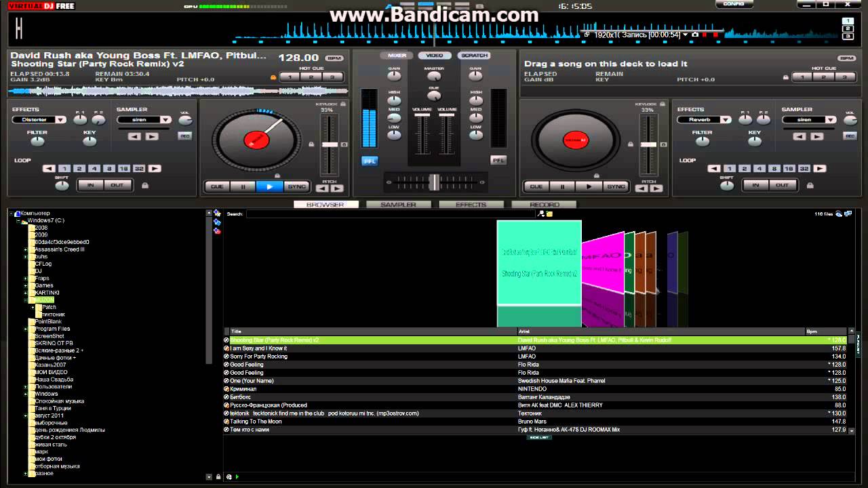This screenshot has height=488, width=868.
Task: Click the left deck pitch slider handle
Action: point(330,144)
